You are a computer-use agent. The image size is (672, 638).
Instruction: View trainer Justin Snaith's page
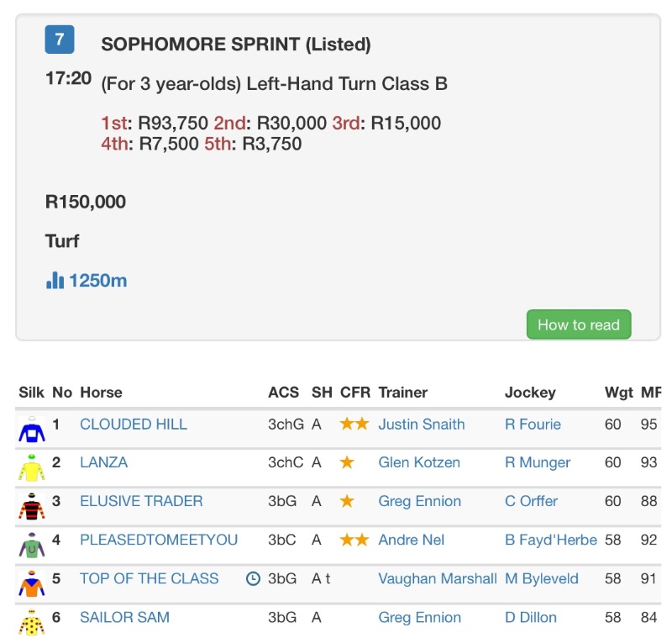click(x=422, y=424)
